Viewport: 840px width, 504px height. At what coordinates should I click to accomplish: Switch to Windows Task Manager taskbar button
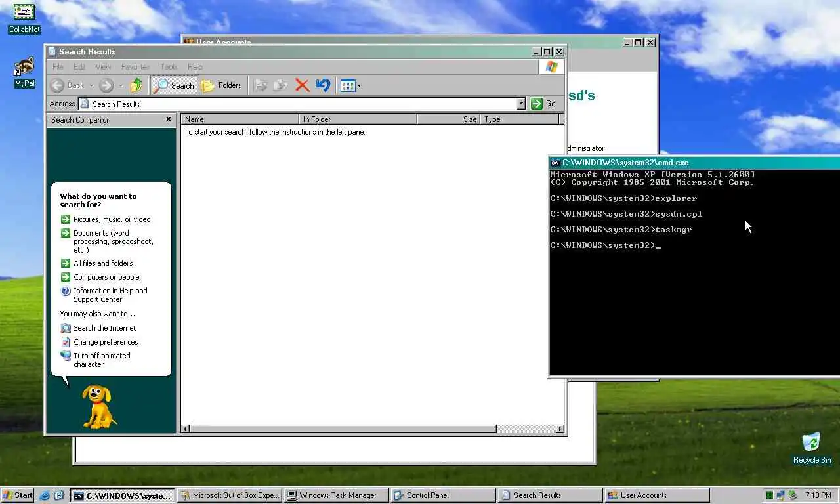337,495
